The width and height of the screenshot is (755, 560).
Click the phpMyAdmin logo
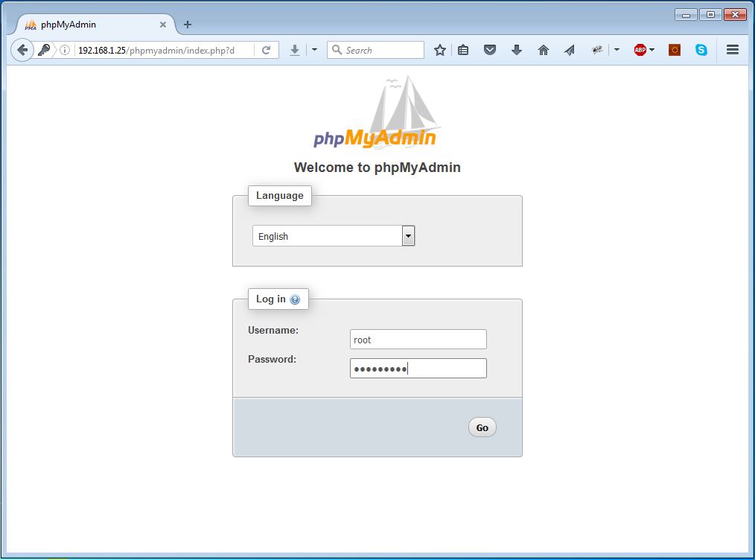click(377, 112)
